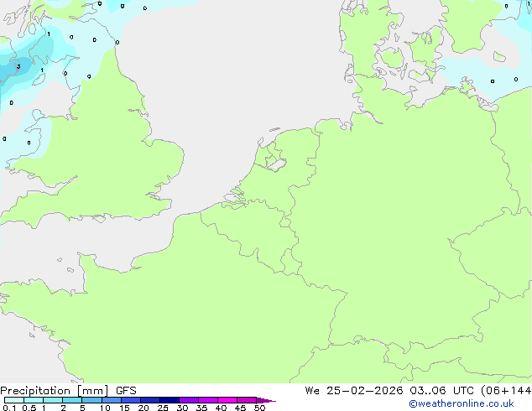Click the forecast date 'We 25-02-2026' text

[x=354, y=391]
